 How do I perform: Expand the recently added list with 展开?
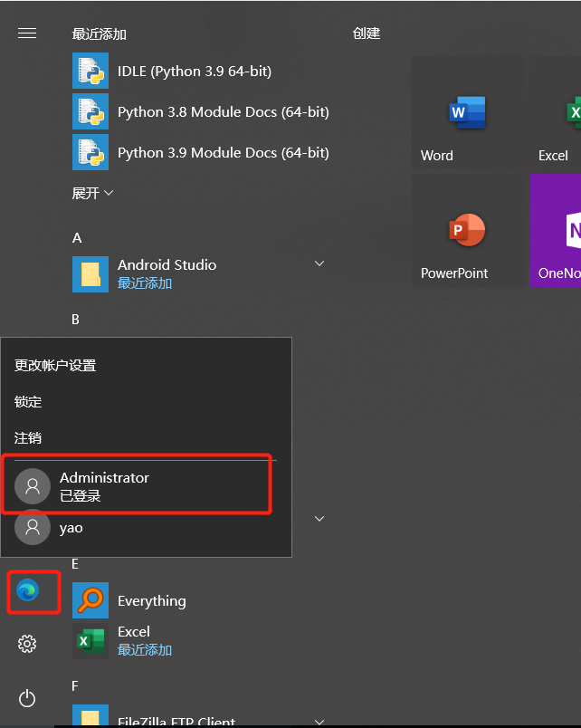(x=92, y=193)
